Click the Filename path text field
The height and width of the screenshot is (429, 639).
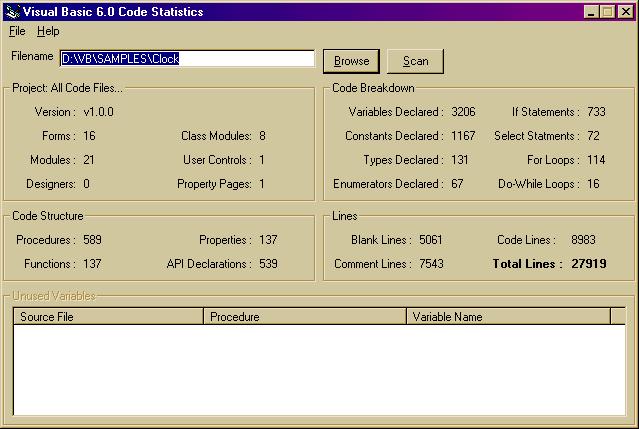(187, 59)
